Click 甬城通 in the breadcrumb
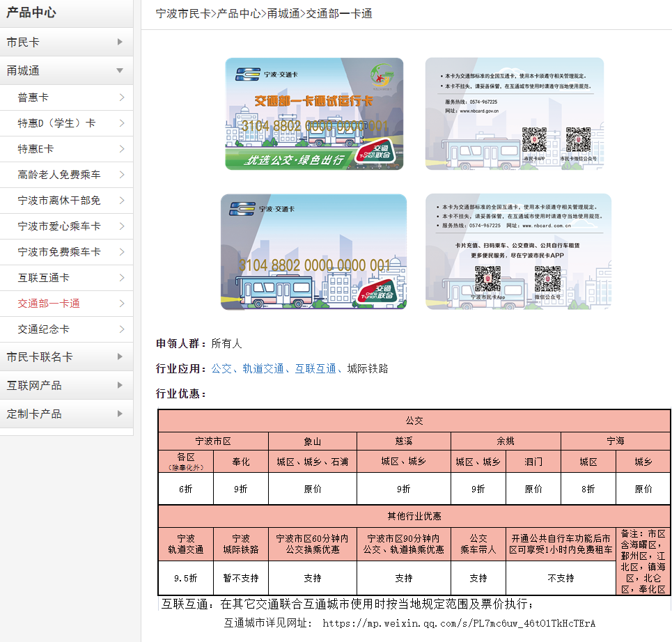This screenshot has width=672, height=642. coord(283,14)
